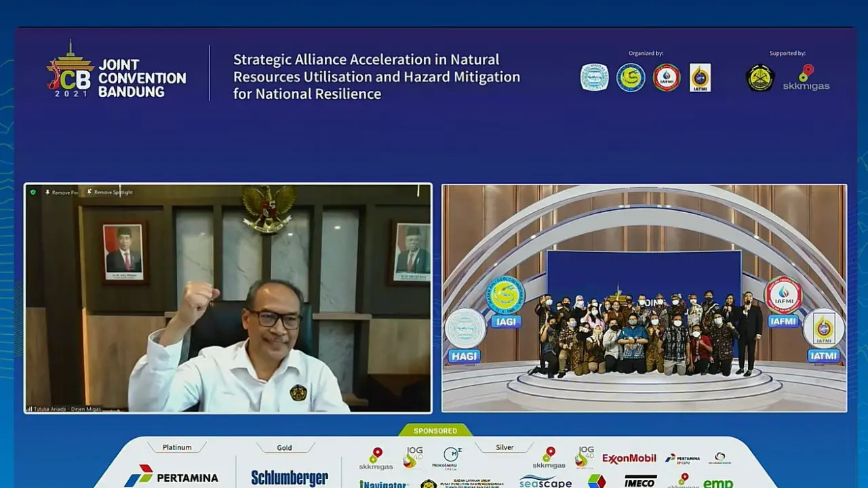Image resolution: width=868 pixels, height=488 pixels.
Task: Click the skkmigas logo below Silver label
Action: [x=549, y=458]
